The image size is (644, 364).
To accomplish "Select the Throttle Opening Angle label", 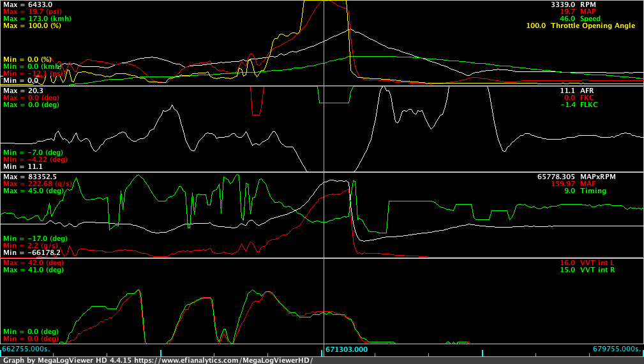I will [592, 25].
